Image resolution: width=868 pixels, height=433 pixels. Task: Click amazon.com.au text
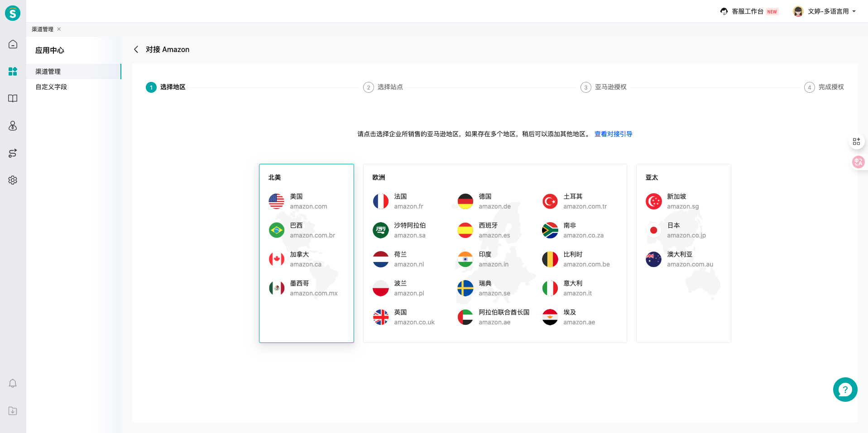(x=690, y=264)
